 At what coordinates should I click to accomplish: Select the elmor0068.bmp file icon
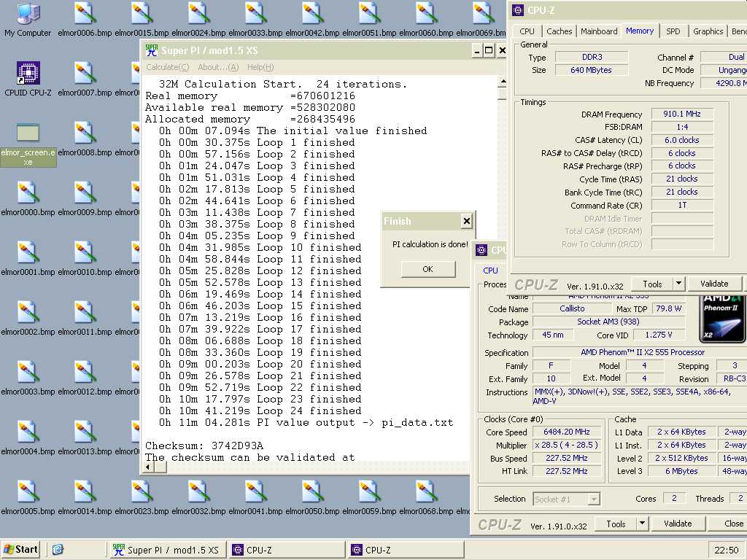[426, 498]
